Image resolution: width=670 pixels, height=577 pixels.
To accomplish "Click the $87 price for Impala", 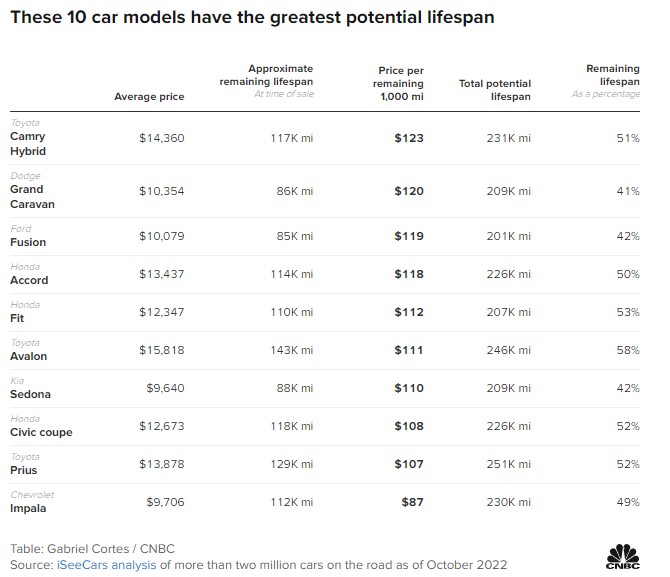I will click(x=410, y=501).
